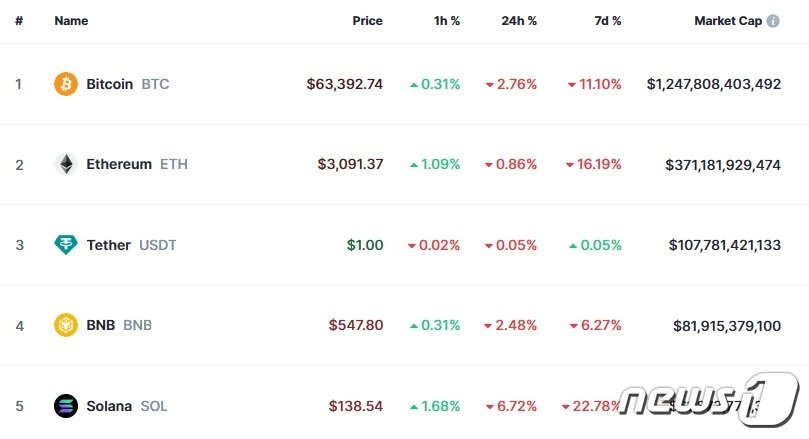Click the Bitcoin logo icon
Screen dimensions: 809x439
pos(66,84)
